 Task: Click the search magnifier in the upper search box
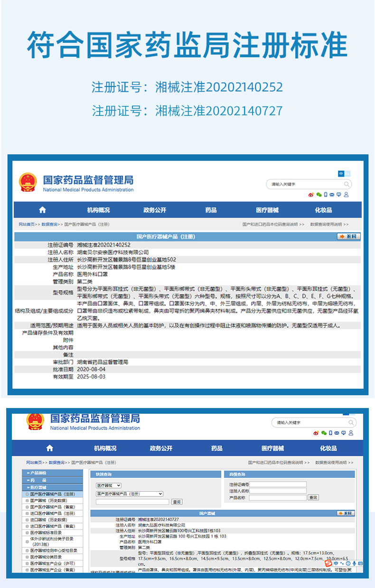click(x=347, y=184)
